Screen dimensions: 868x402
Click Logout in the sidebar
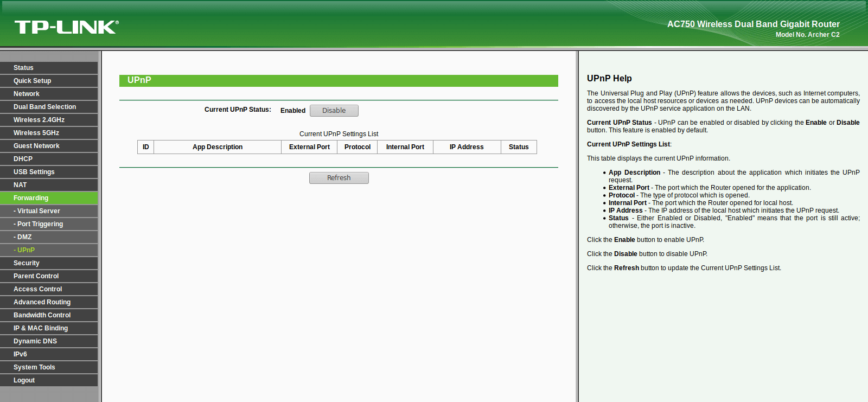click(49, 380)
